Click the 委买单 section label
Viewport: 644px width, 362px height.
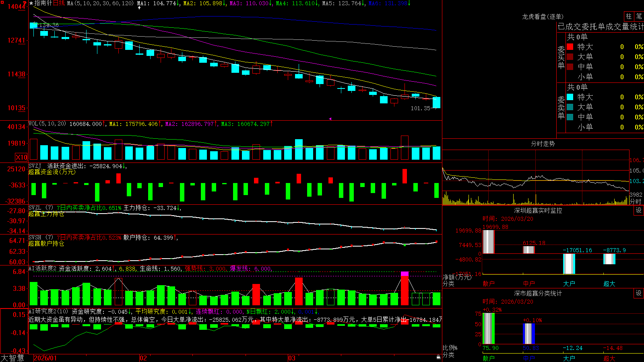[561, 58]
